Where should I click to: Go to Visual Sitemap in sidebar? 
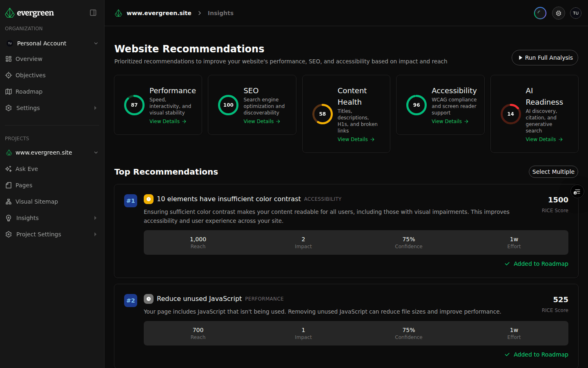click(36, 202)
